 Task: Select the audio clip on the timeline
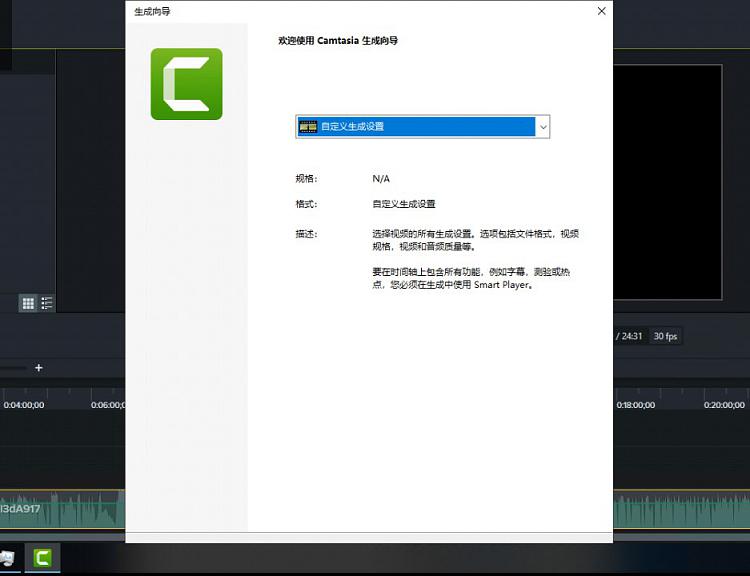tap(62, 509)
